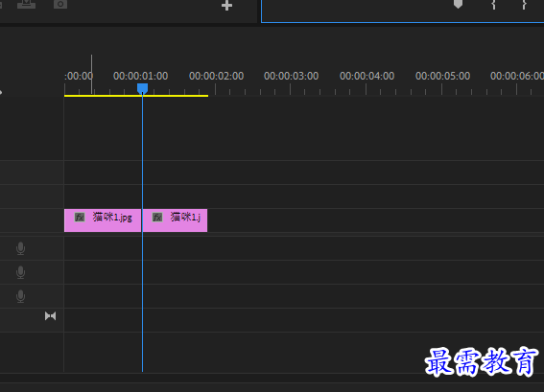Click ruler at 00:00:02:00
The width and height of the screenshot is (544, 392).
216,76
